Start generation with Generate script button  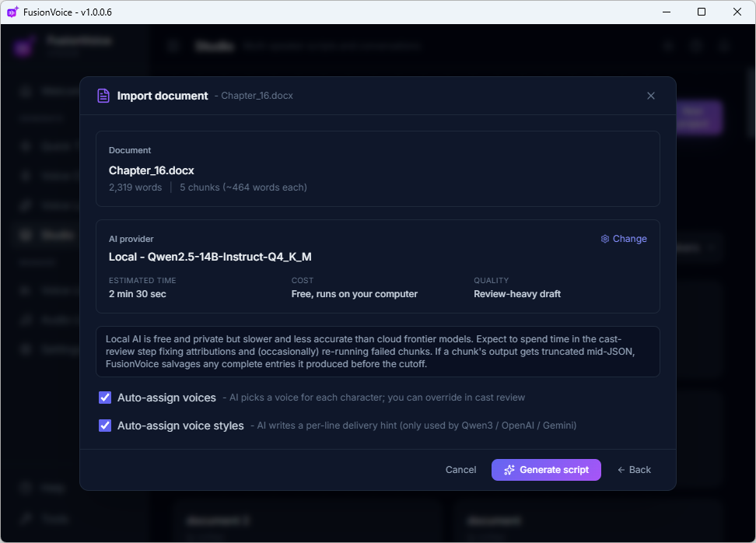click(x=546, y=470)
